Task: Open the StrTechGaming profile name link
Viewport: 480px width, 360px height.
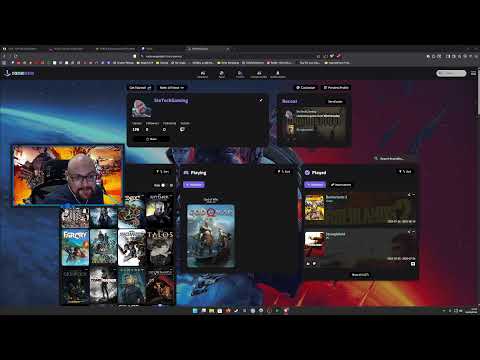Action: (x=171, y=100)
